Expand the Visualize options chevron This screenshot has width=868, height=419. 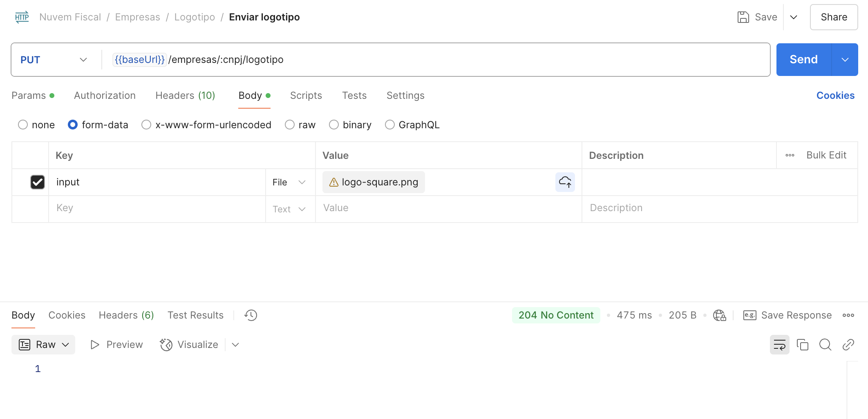point(235,345)
